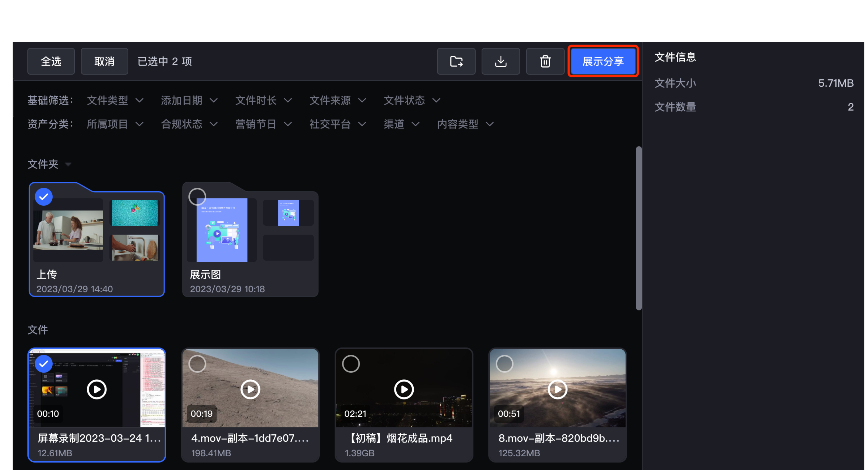Open the 渠道 dropdown
The height and width of the screenshot is (474, 868).
402,124
